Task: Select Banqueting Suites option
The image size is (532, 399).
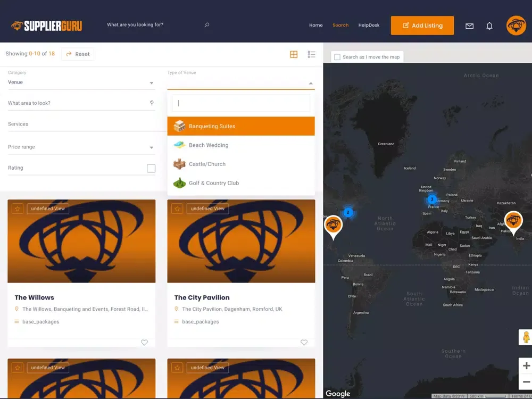Action: coord(241,126)
